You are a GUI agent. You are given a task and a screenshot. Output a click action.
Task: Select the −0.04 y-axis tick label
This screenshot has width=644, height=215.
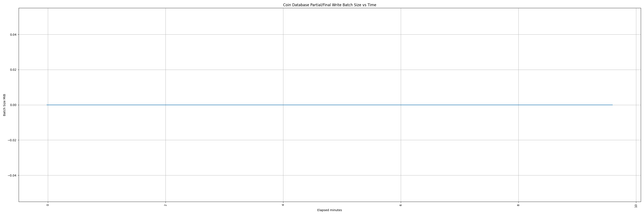12,175
